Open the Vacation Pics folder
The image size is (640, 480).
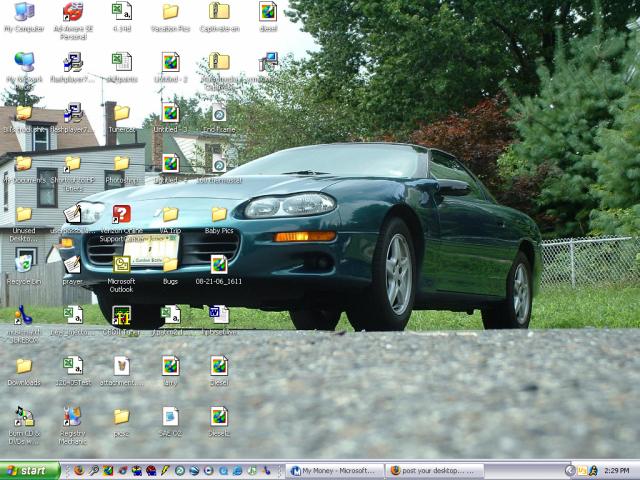170,13
